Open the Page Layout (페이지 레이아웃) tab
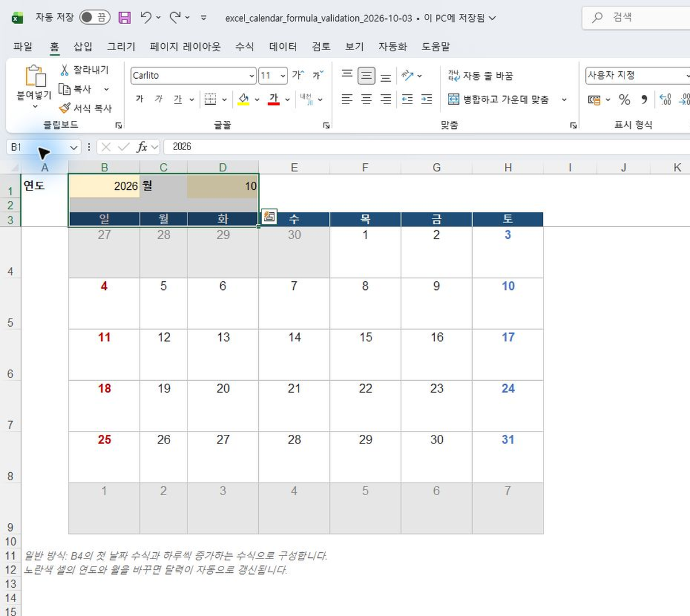 pos(185,47)
